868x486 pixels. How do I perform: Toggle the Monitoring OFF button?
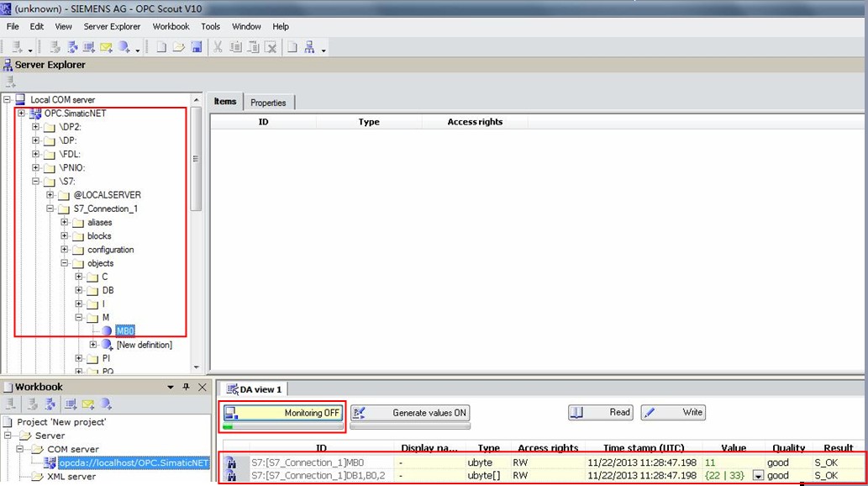tap(283, 412)
